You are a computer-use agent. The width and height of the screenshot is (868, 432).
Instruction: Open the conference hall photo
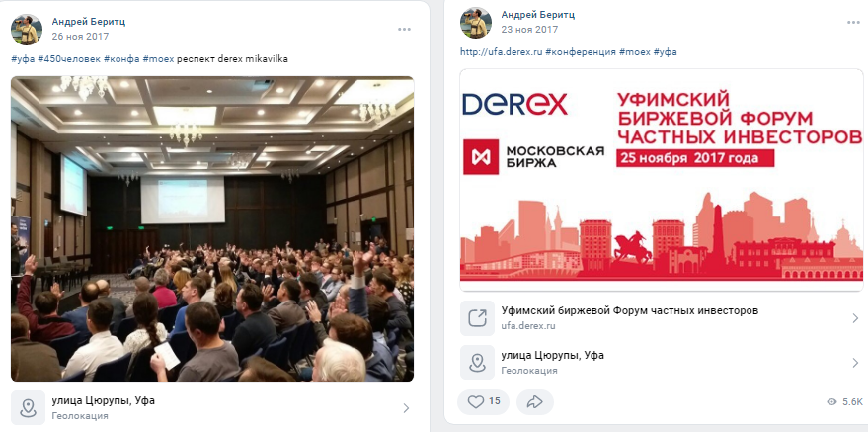tap(212, 228)
